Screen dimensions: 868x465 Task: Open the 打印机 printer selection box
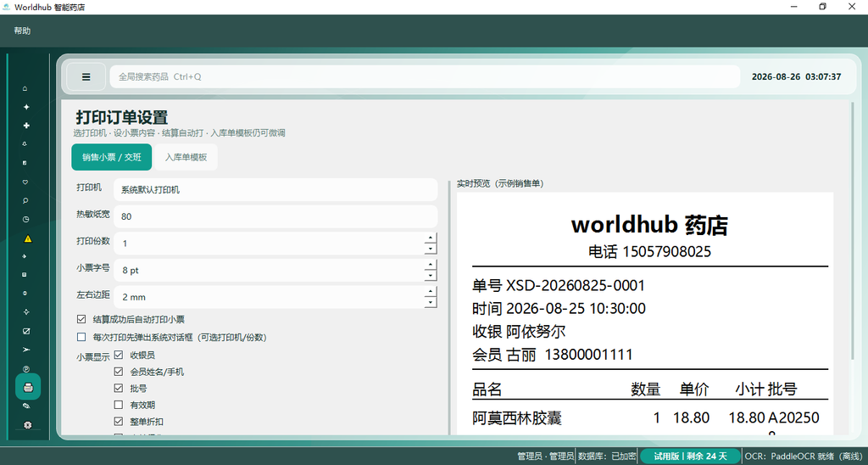click(x=275, y=189)
